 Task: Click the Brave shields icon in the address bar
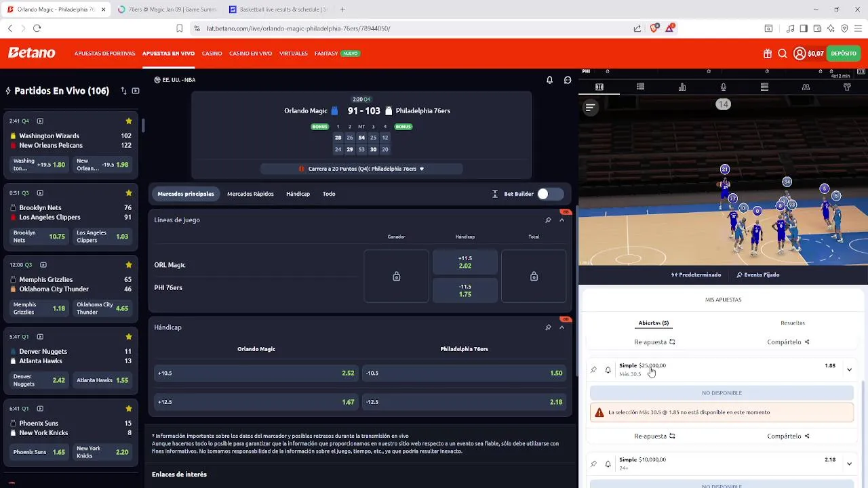(x=654, y=28)
